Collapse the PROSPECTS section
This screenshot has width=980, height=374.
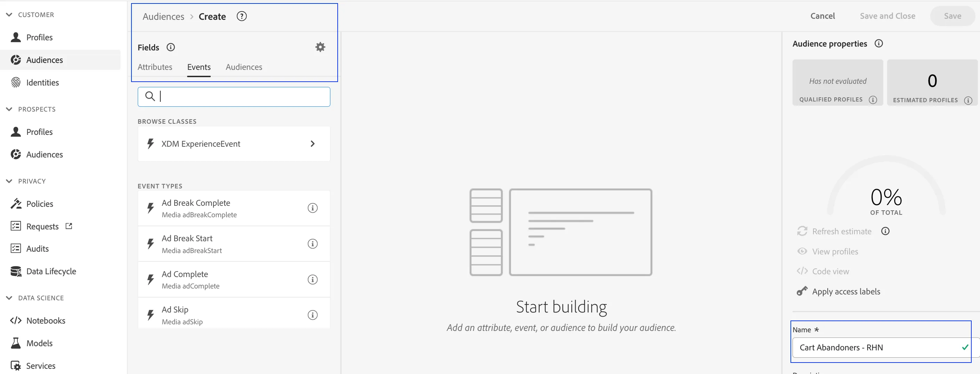click(9, 109)
